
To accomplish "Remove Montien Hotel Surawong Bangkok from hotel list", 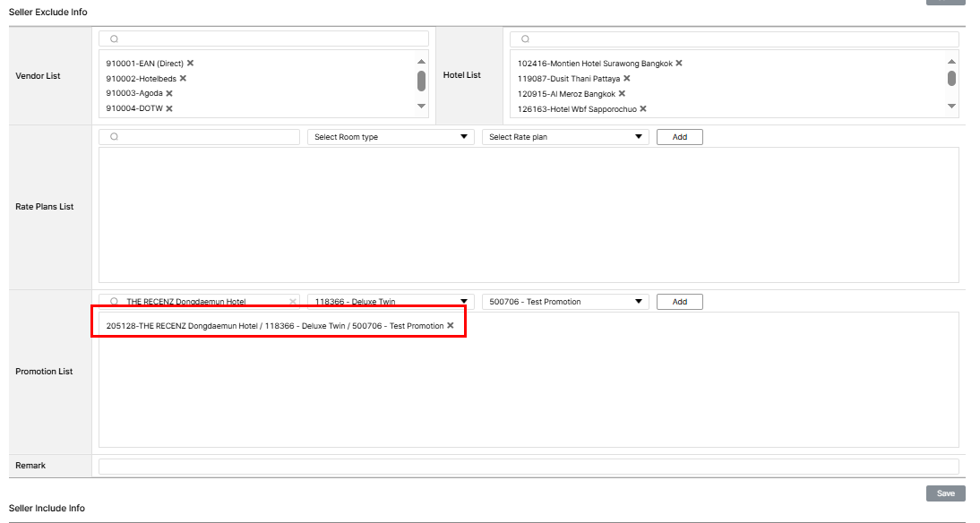I will pos(679,63).
